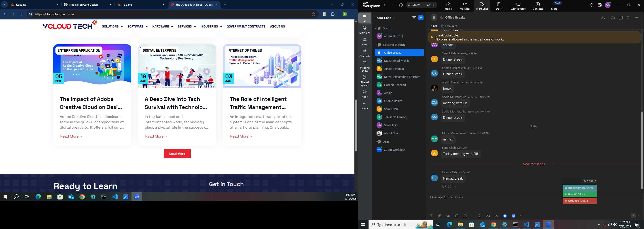
Task: Reply to the Namaz break message
Action: [x=444, y=186]
